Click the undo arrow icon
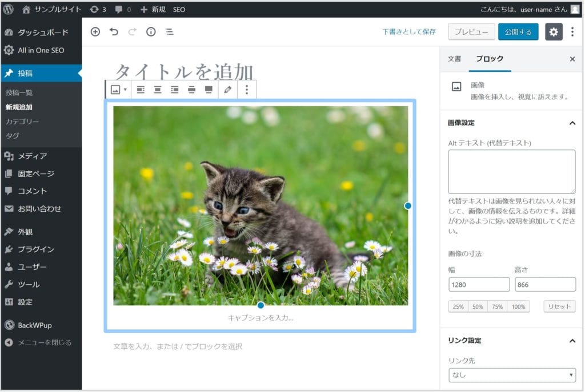This screenshot has height=392, width=585. [x=114, y=32]
